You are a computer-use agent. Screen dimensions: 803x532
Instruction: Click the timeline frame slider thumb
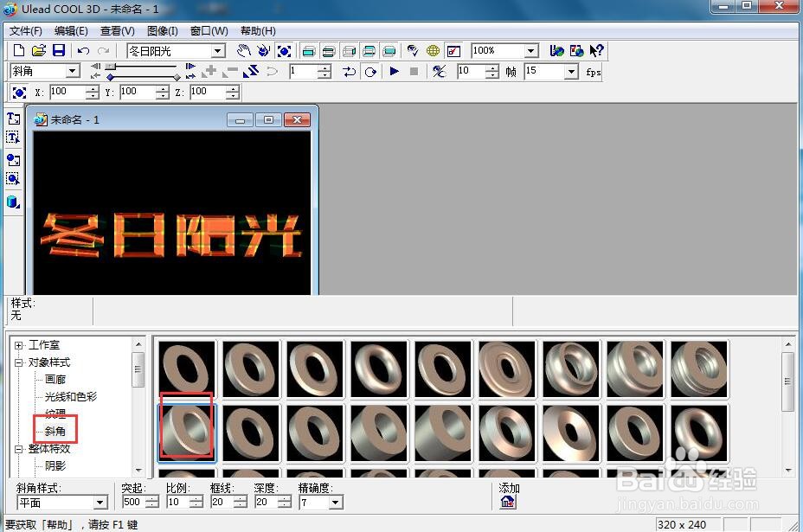pyautogui.click(x=111, y=67)
